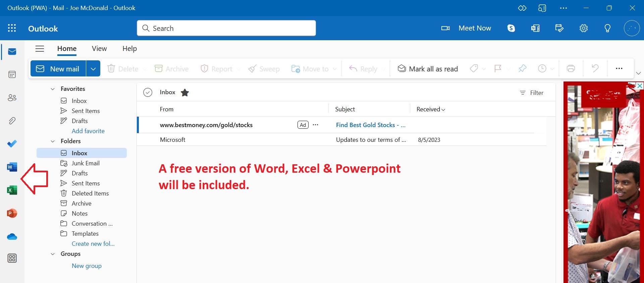Open the title bar three-dot menu
Viewport: 644px width, 283px height.
click(x=563, y=8)
